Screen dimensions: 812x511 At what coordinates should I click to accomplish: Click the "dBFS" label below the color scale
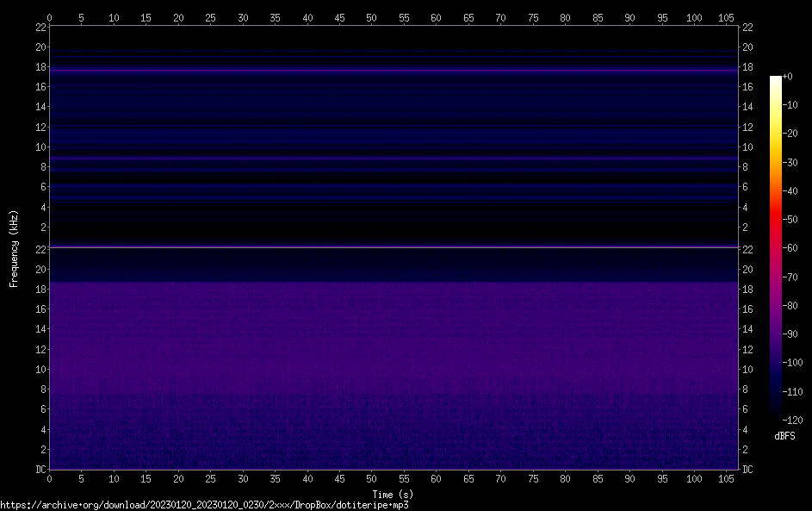[784, 436]
